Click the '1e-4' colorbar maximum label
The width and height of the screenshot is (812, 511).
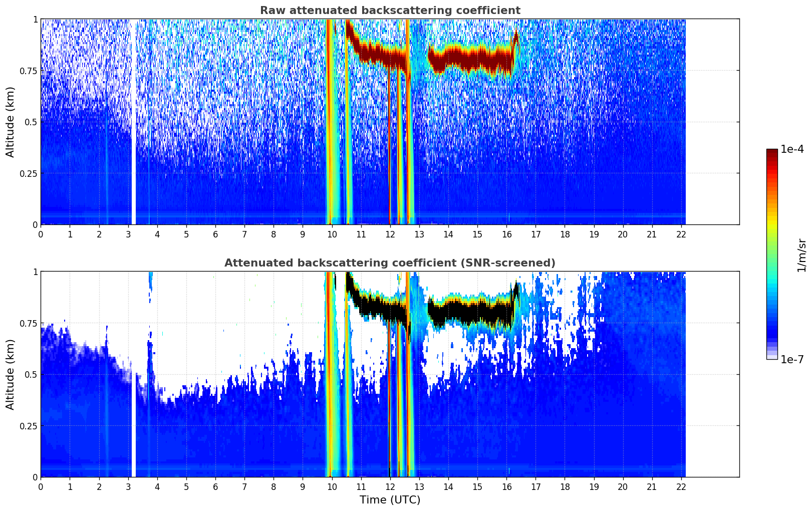[x=792, y=149]
